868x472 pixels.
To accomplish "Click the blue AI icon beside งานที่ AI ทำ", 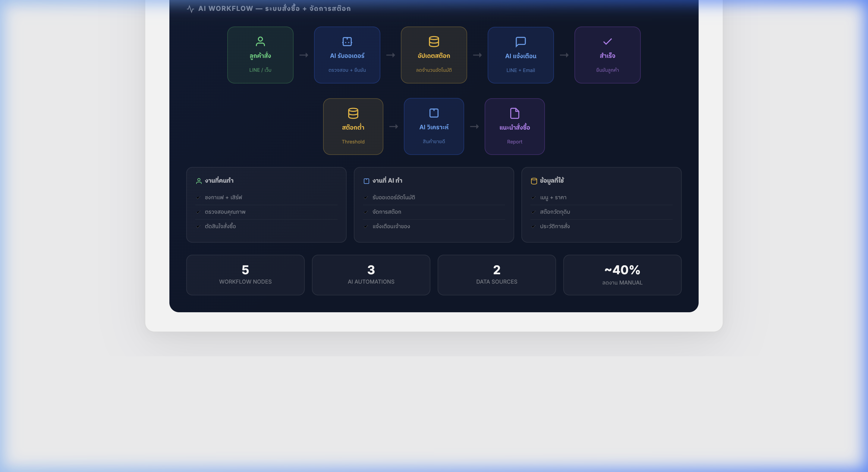I will coord(366,181).
